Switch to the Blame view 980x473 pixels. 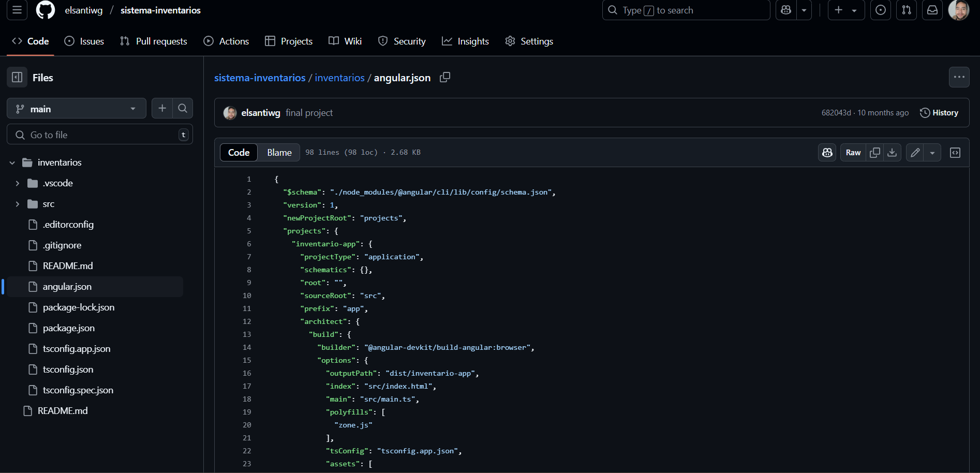click(279, 153)
